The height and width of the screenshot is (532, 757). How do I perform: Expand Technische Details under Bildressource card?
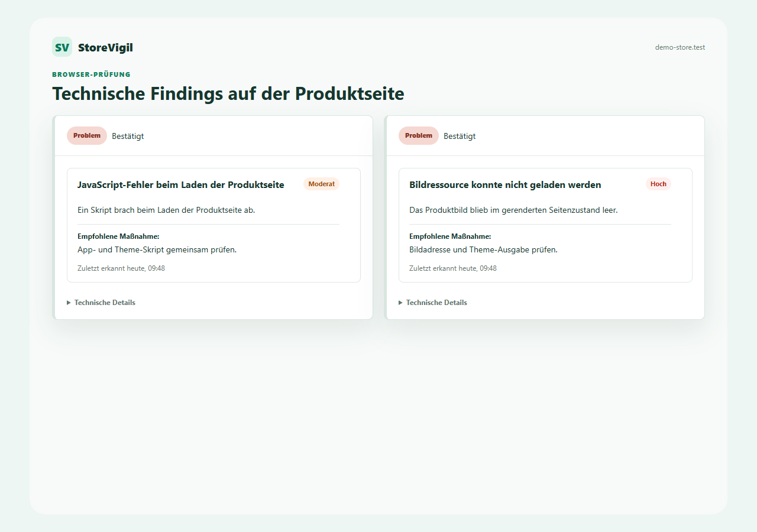433,303
